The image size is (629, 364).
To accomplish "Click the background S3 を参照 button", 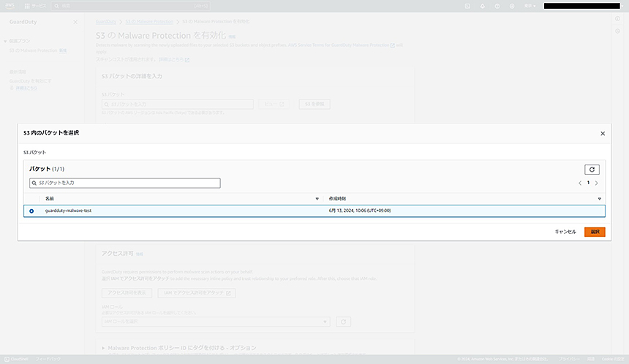I will tap(314, 105).
